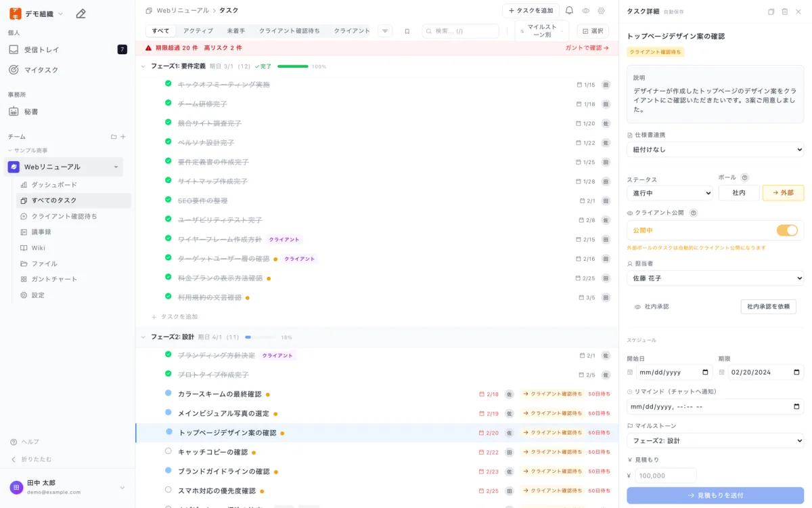Uncheck the completed SEO要件の整理 task
The image size is (812, 508).
(x=168, y=200)
